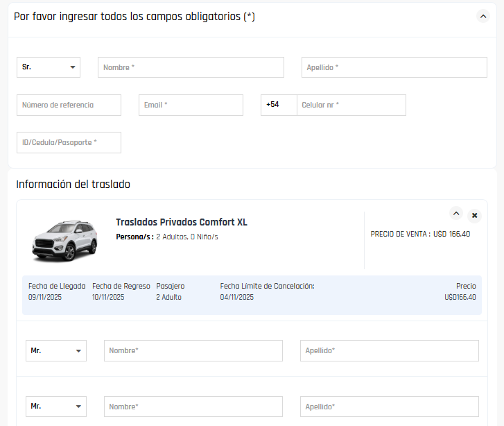Click the main Nombre input field
Viewport: 504px width, 426px height.
pyautogui.click(x=191, y=67)
